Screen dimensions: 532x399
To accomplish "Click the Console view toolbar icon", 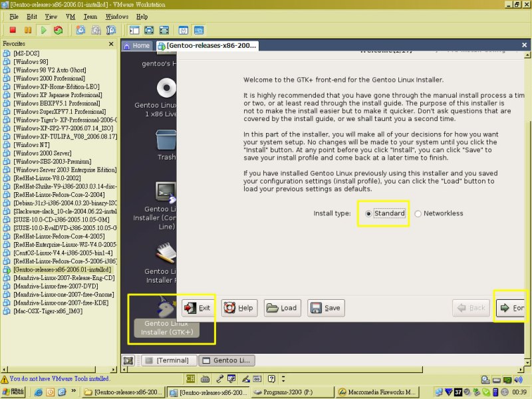I will click(199, 30).
